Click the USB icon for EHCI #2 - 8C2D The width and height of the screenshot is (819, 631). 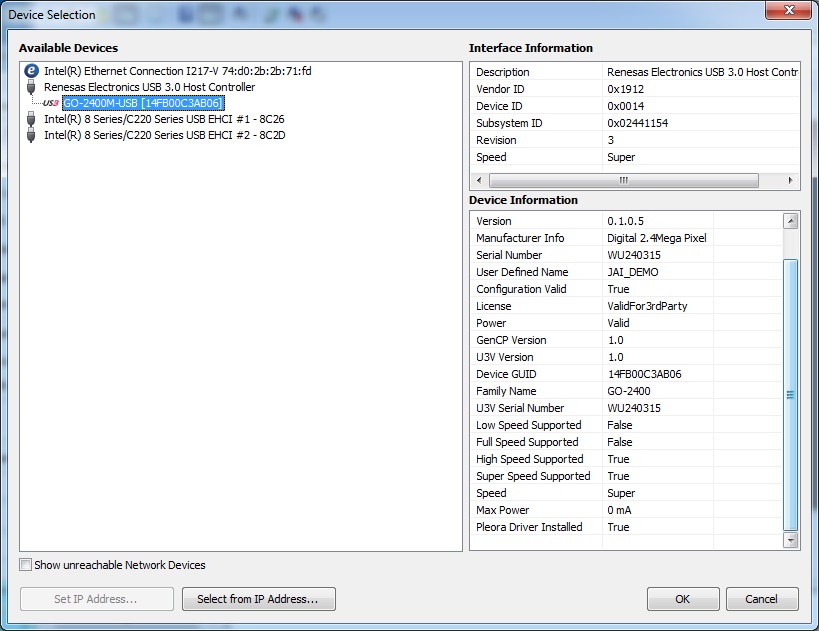click(31, 136)
